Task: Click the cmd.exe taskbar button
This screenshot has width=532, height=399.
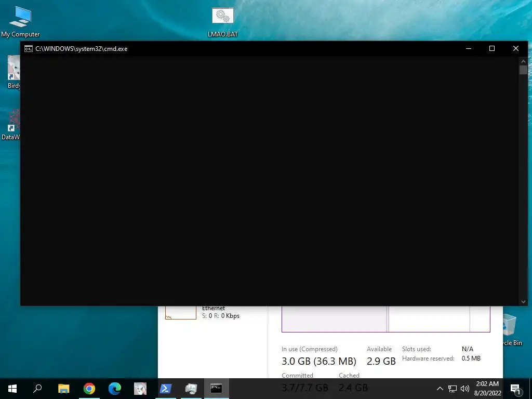Action: click(x=216, y=389)
